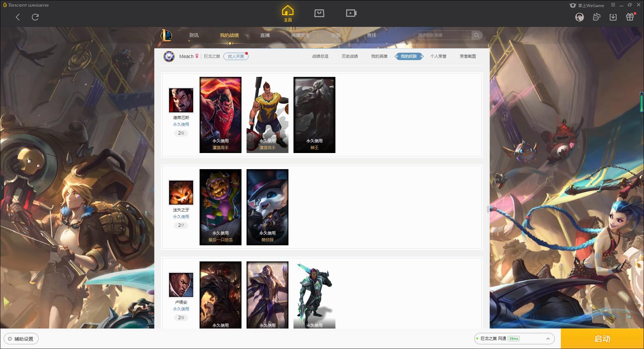
Task: Expand the left sidebar arrow handle
Action: tap(2, 188)
